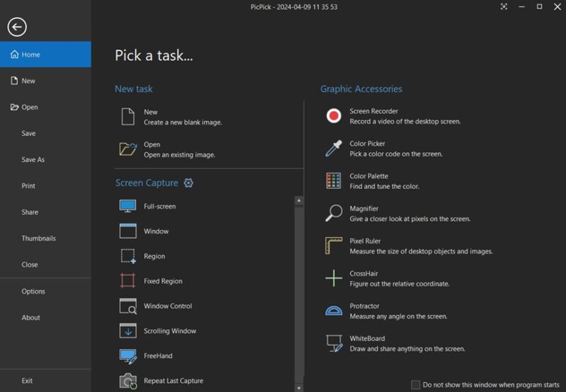Image resolution: width=566 pixels, height=392 pixels.
Task: Click the capture list scroll down arrow
Action: pos(299,388)
